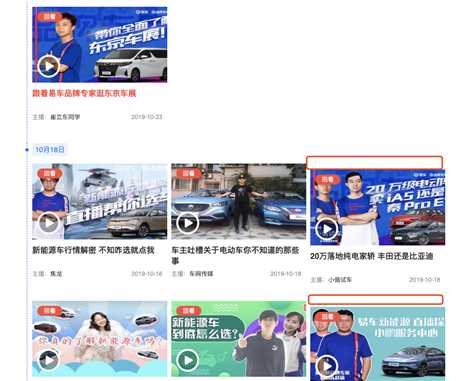459x381 pixels.
Task: Open title 新能源车行情解密 不知咋选就点我
Action: pos(93,250)
